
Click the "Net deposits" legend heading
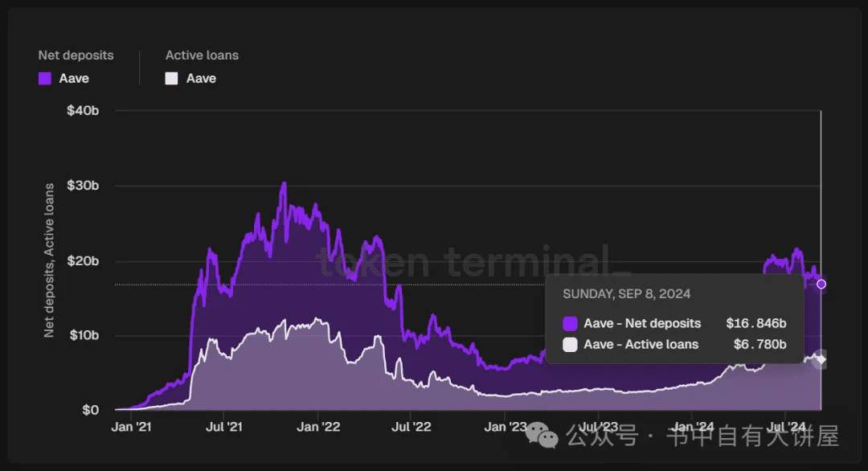point(76,55)
